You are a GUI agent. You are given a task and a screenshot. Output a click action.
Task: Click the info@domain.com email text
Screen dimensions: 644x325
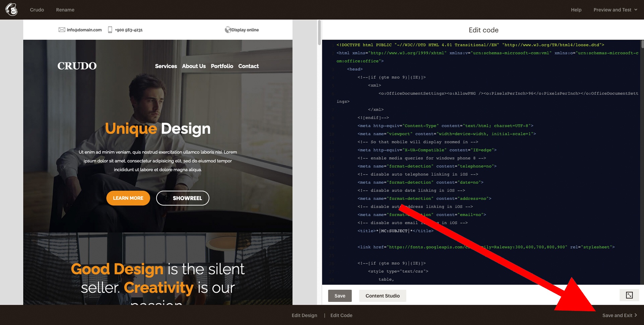84,30
